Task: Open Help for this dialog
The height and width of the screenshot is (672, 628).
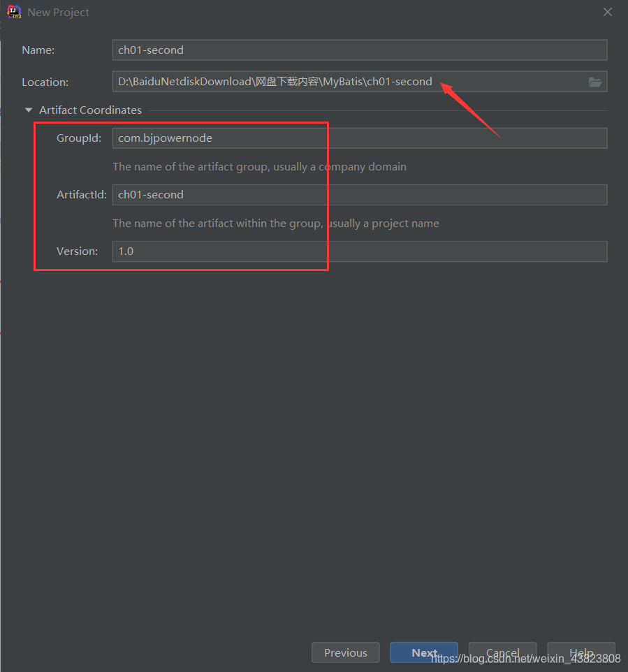Action: click(580, 652)
